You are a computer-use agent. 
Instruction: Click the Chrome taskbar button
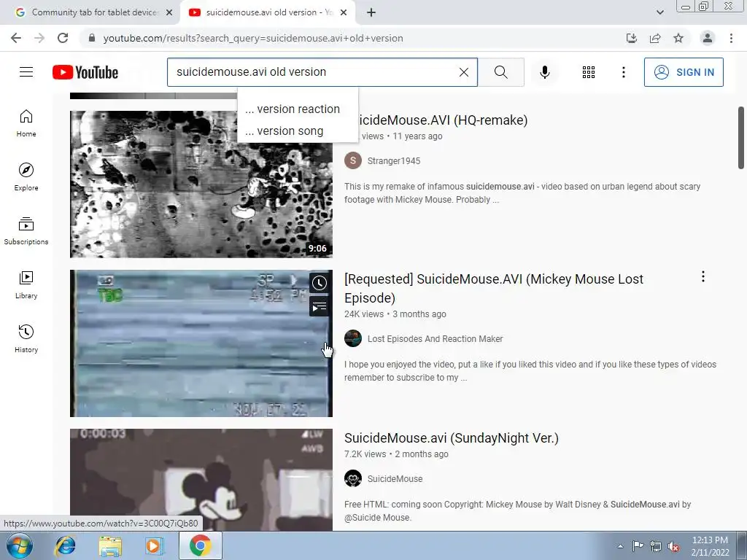200,545
